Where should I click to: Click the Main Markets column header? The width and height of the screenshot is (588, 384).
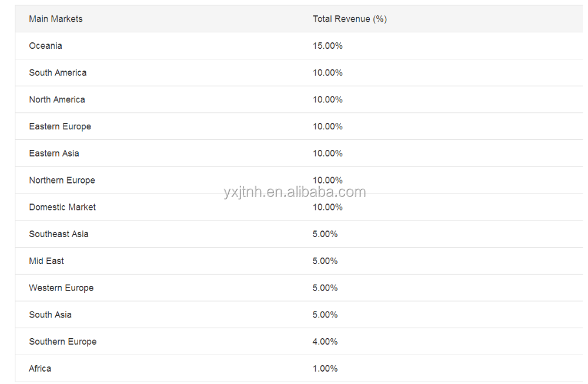tap(55, 19)
